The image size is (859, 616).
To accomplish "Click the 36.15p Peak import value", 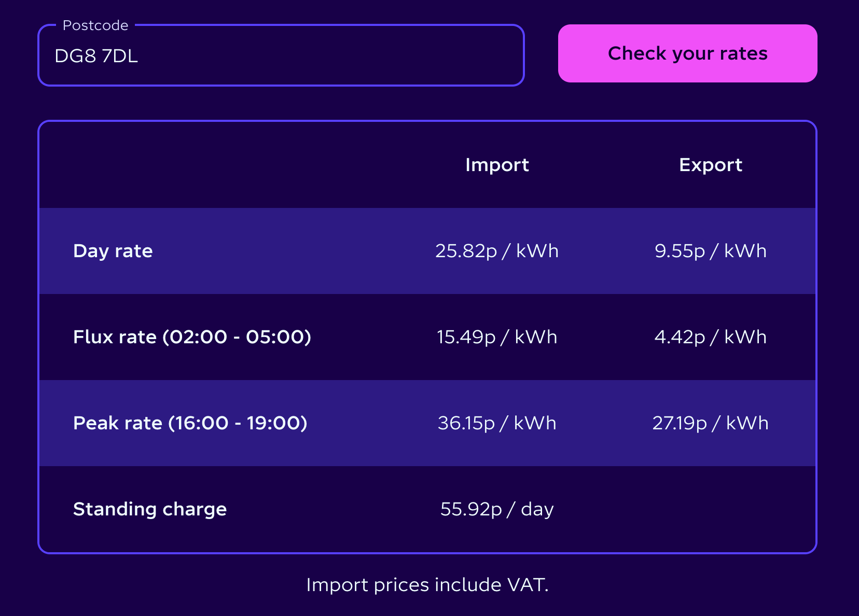I will pos(497,423).
